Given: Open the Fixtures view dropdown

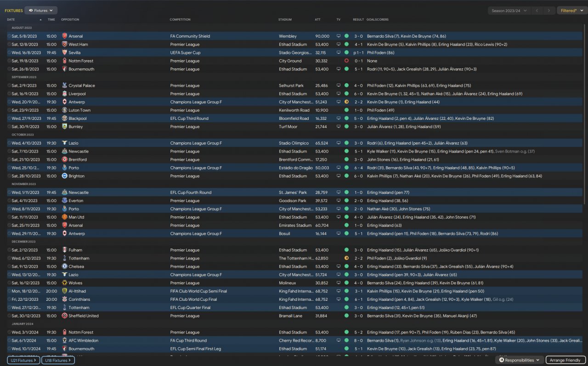Looking at the screenshot, I should (x=41, y=10).
